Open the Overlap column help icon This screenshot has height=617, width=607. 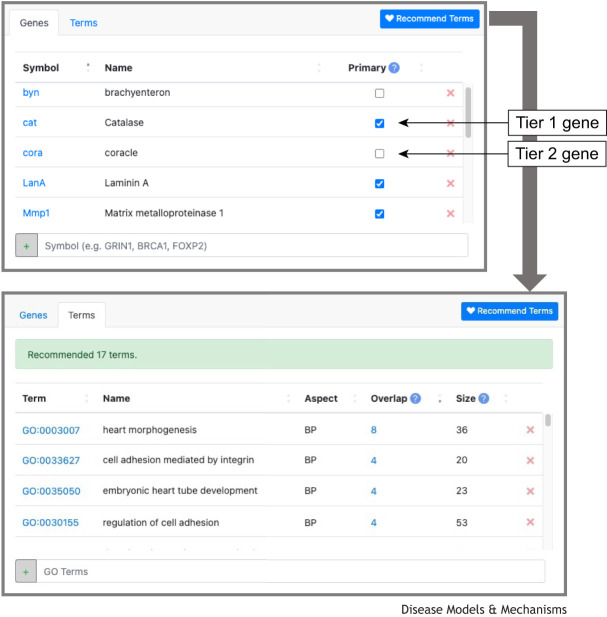point(415,399)
